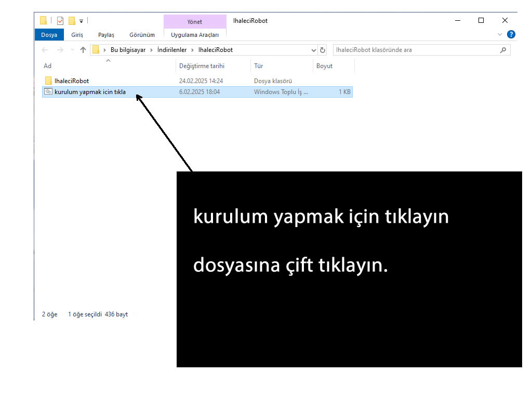
Task: Select the Yönet contextual tab header
Action: (x=195, y=22)
